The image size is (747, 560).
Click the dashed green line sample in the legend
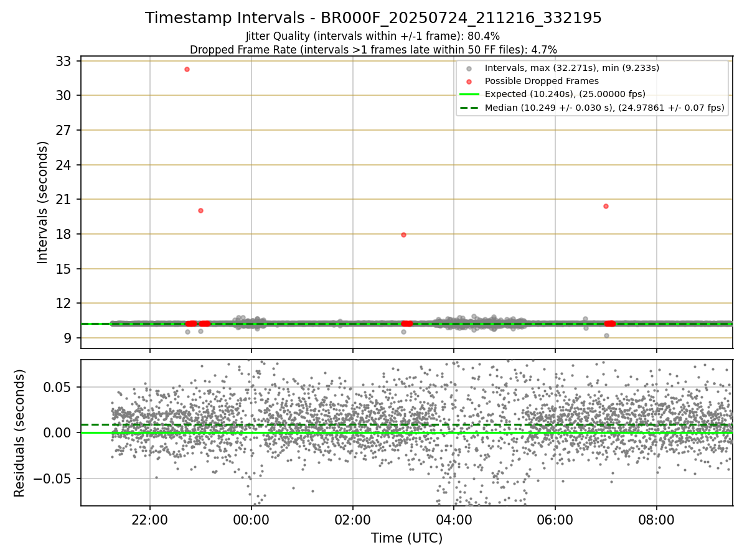[469, 108]
